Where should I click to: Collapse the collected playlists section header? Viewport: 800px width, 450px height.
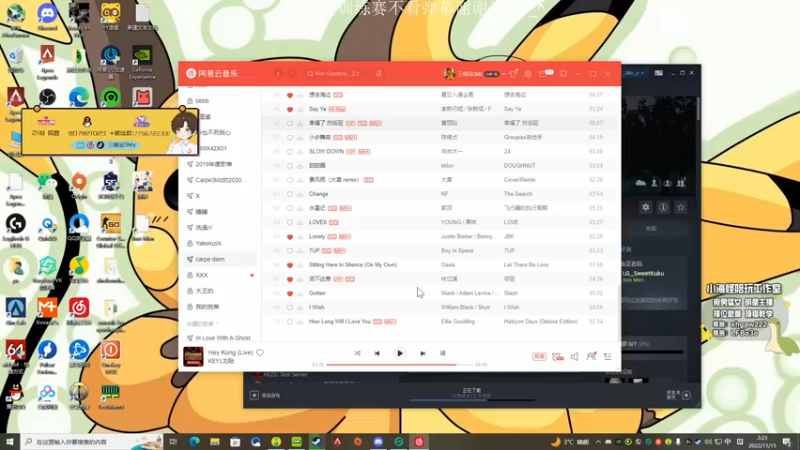tap(203, 323)
